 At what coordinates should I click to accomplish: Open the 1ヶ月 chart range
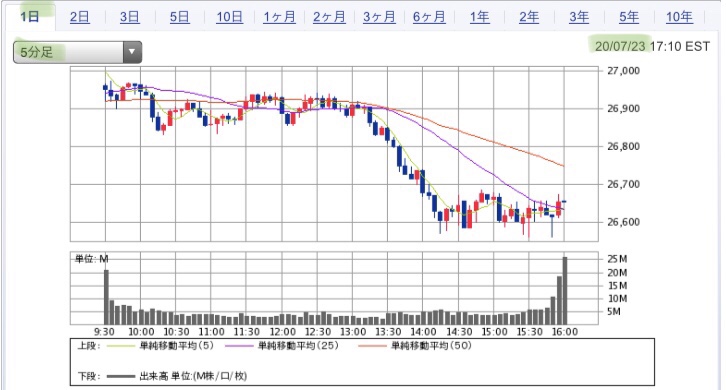[x=280, y=17]
